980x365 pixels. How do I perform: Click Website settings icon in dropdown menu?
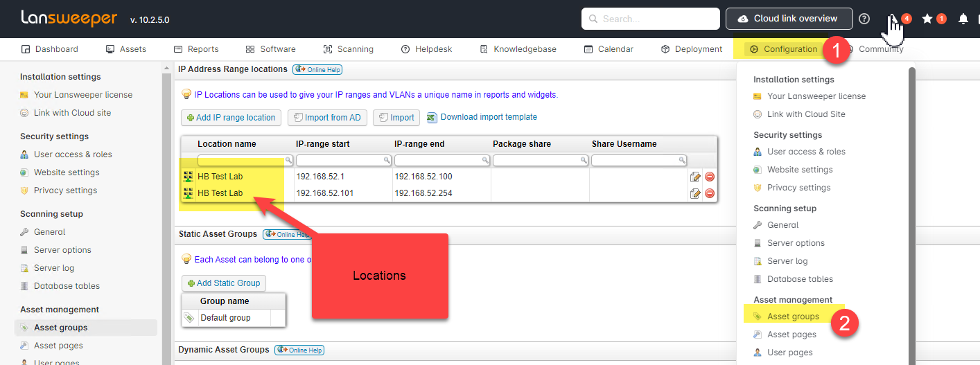click(x=758, y=170)
